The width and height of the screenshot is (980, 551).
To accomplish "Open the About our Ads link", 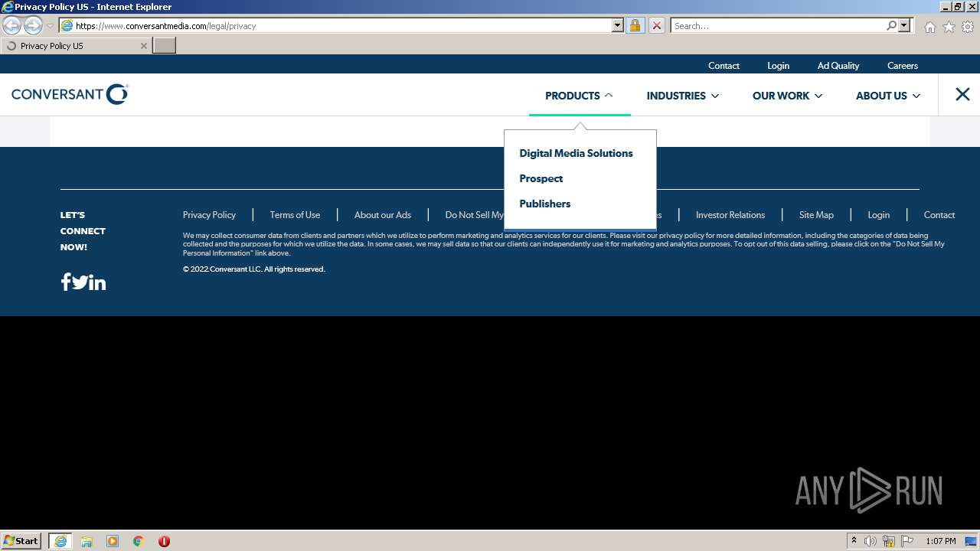I will (x=382, y=215).
